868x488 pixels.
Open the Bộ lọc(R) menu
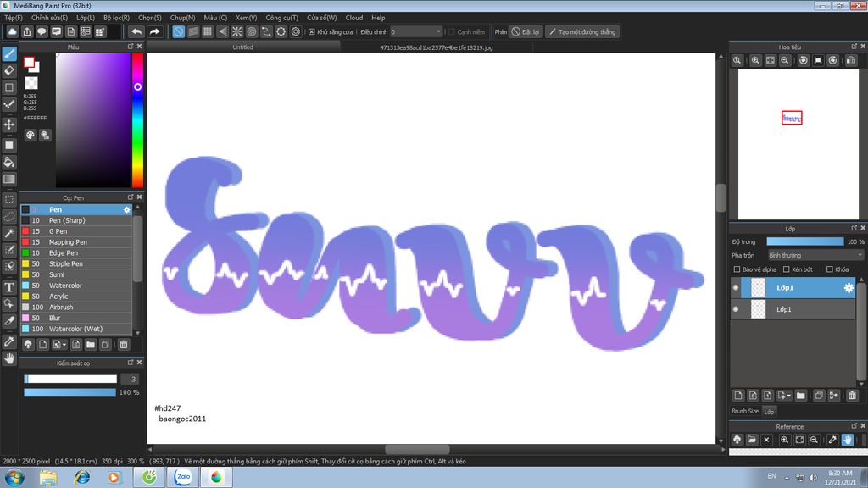116,17
